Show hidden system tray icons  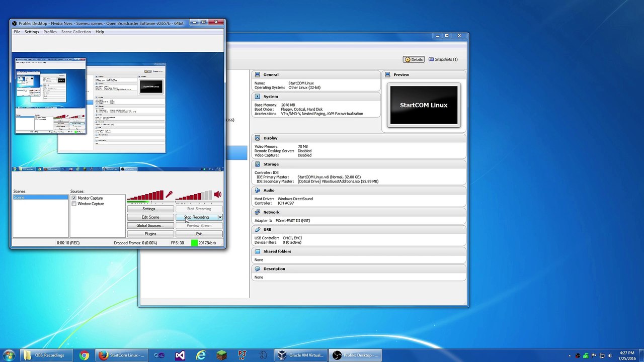(570, 355)
